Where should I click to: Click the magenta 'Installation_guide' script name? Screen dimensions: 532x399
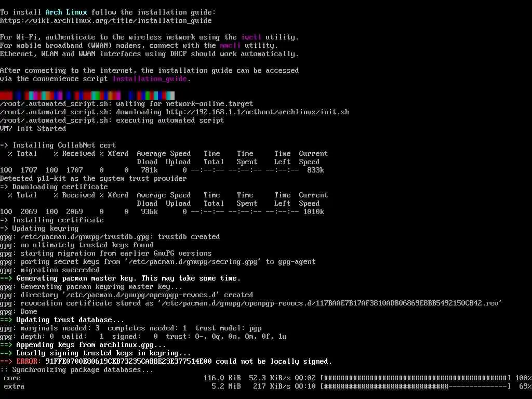point(150,79)
